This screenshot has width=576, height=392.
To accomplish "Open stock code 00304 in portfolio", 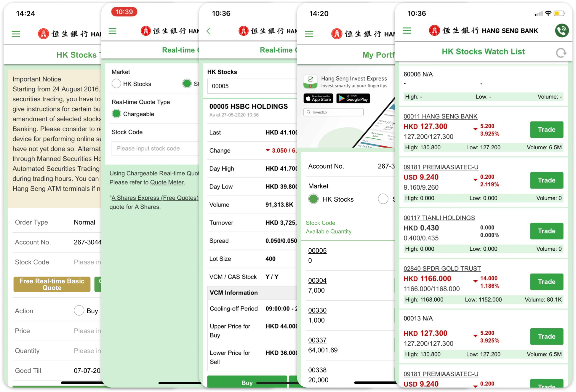I will pos(317,280).
